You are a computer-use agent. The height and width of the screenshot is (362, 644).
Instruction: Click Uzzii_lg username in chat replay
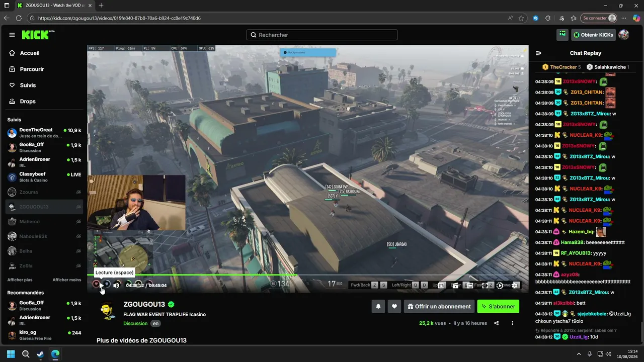click(x=579, y=337)
